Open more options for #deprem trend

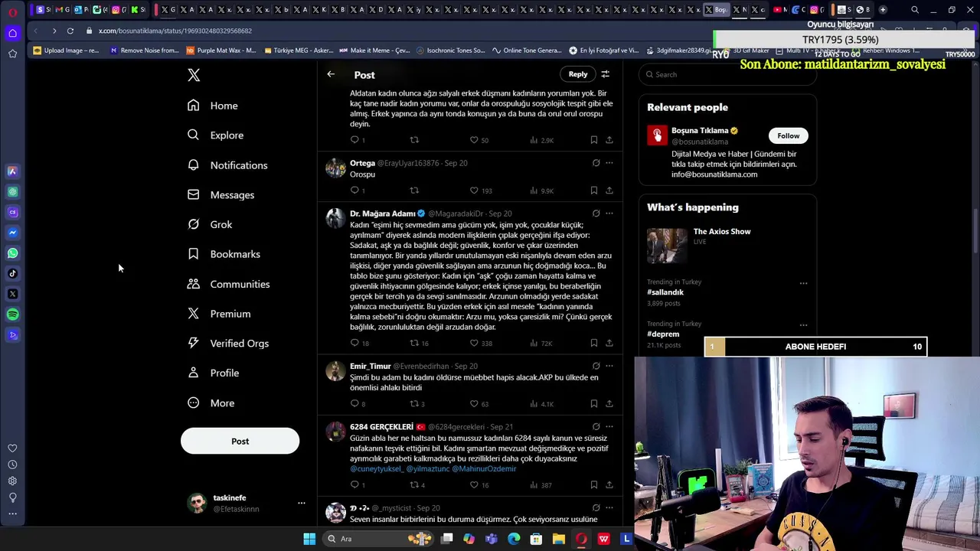(803, 324)
